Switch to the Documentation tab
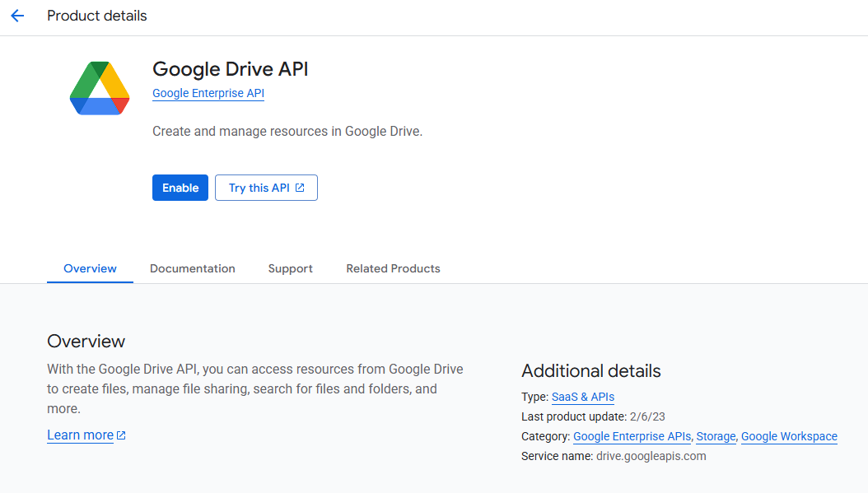 (192, 268)
